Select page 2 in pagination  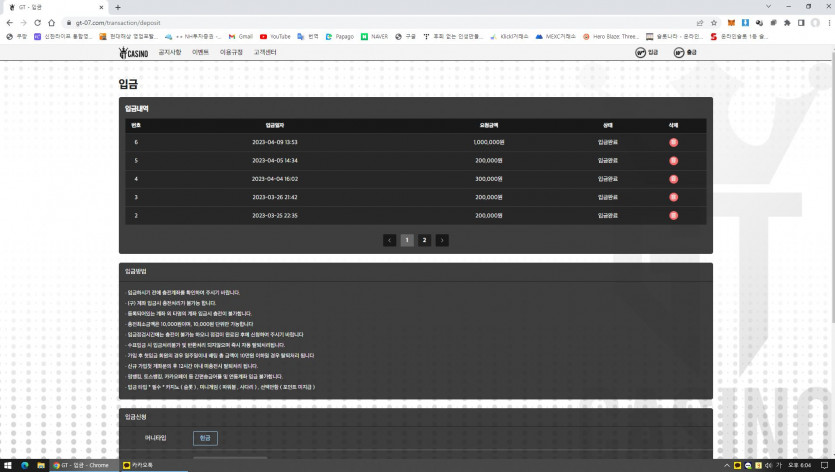[x=424, y=240]
